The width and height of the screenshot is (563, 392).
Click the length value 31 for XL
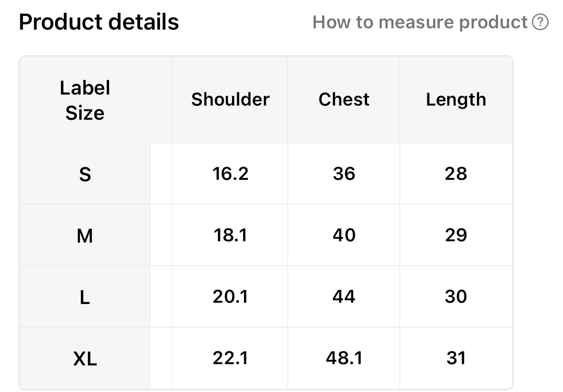point(456,358)
